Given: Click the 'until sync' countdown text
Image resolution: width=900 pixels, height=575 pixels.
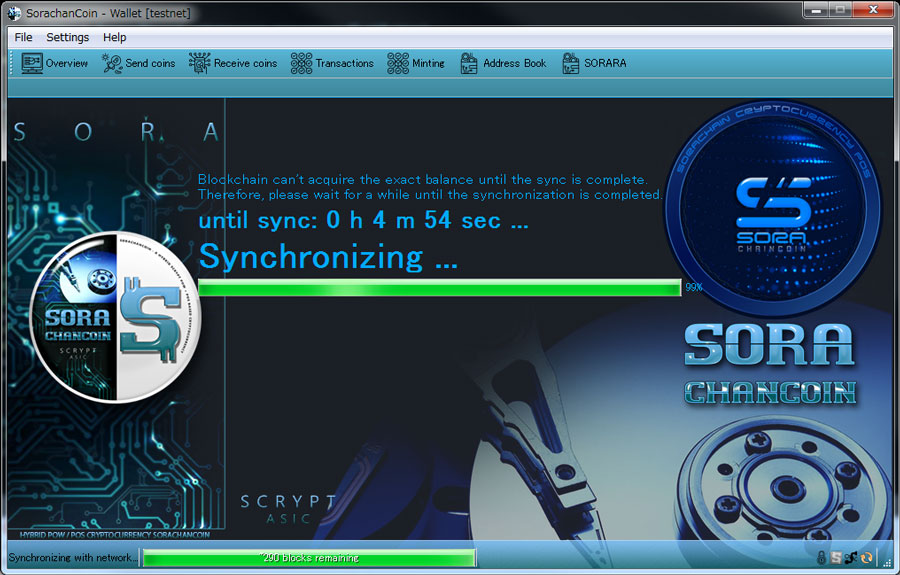Looking at the screenshot, I should (x=363, y=220).
